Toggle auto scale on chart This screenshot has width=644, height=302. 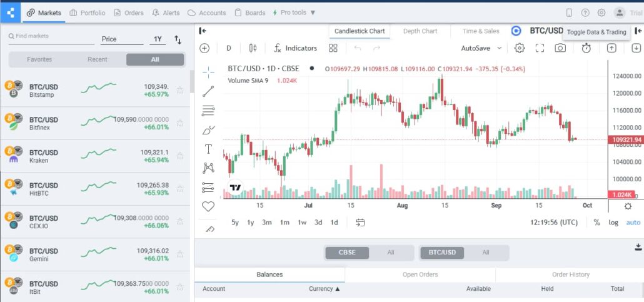click(x=633, y=223)
